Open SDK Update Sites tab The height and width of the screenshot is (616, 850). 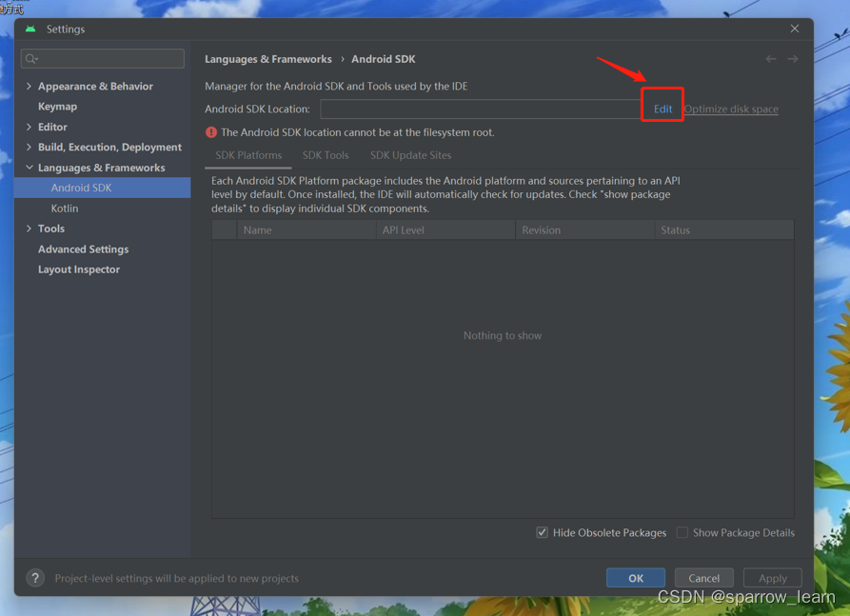pyautogui.click(x=411, y=155)
